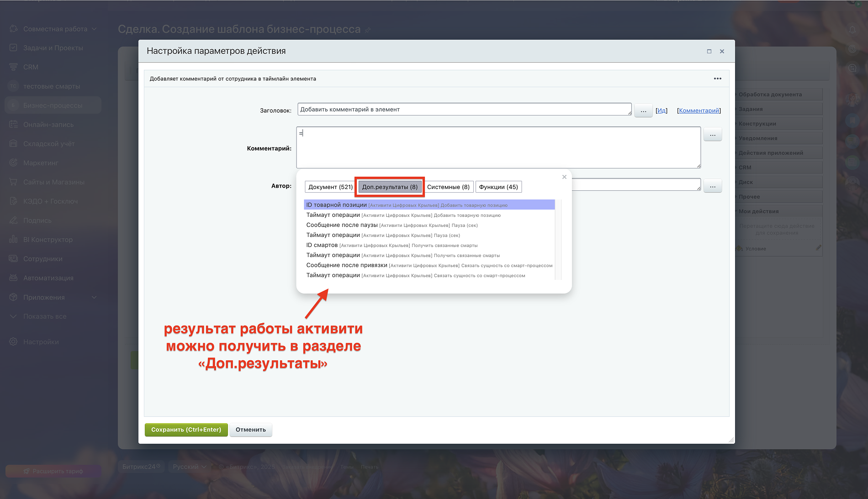This screenshot has height=499, width=868.
Task: Select Сообщение после привязки entry
Action: 346,265
